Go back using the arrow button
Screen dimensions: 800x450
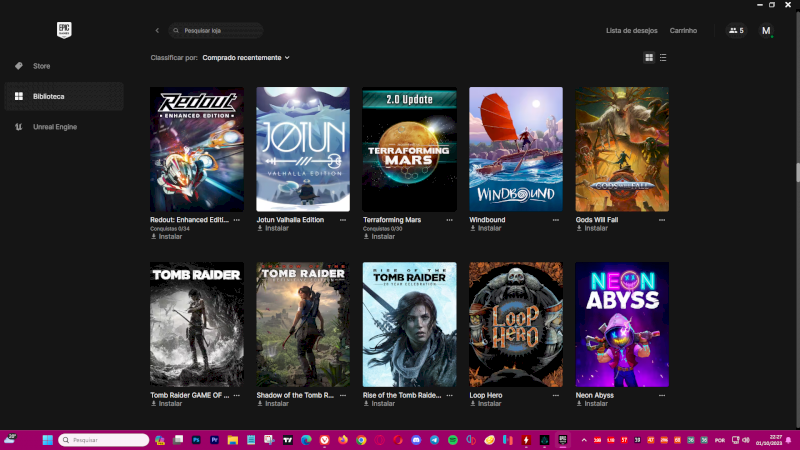pos(157,31)
